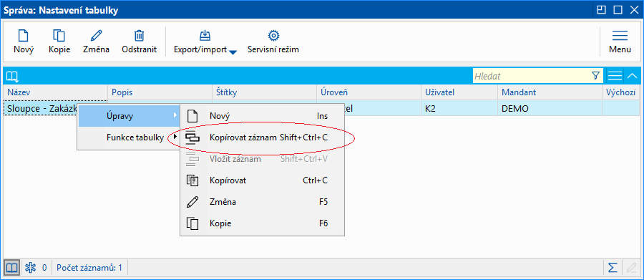Click the Úroveň column header
This screenshot has height=280, width=644.
(x=369, y=92)
